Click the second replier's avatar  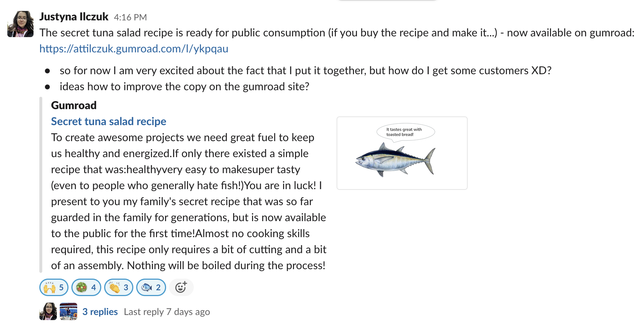68,311
